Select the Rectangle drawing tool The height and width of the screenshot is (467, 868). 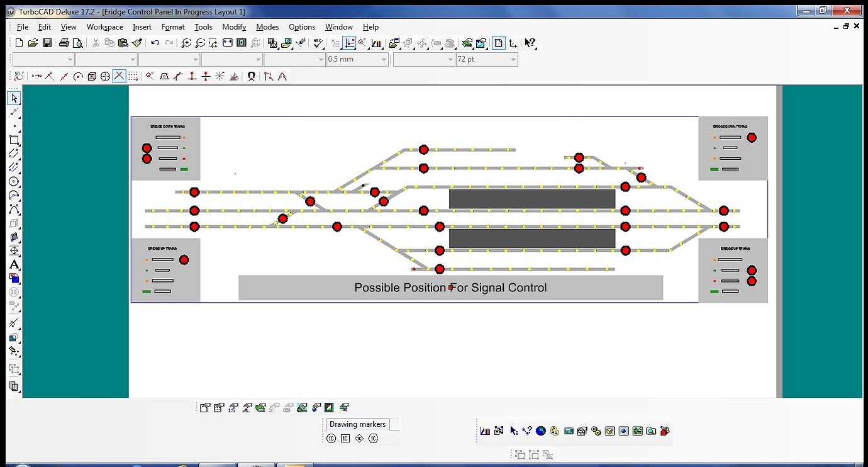pos(14,140)
